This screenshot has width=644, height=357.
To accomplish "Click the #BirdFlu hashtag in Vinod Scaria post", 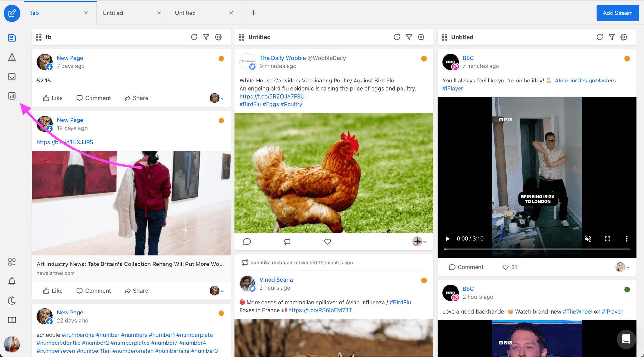I will pyautogui.click(x=400, y=302).
